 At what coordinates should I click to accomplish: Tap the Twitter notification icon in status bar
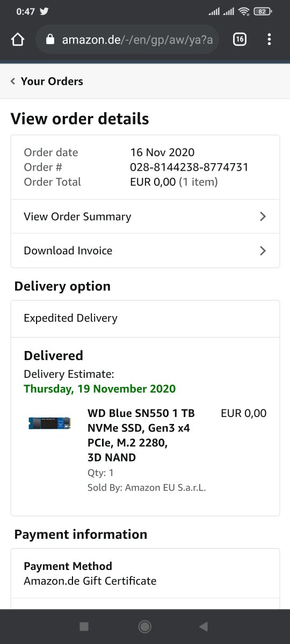click(44, 11)
